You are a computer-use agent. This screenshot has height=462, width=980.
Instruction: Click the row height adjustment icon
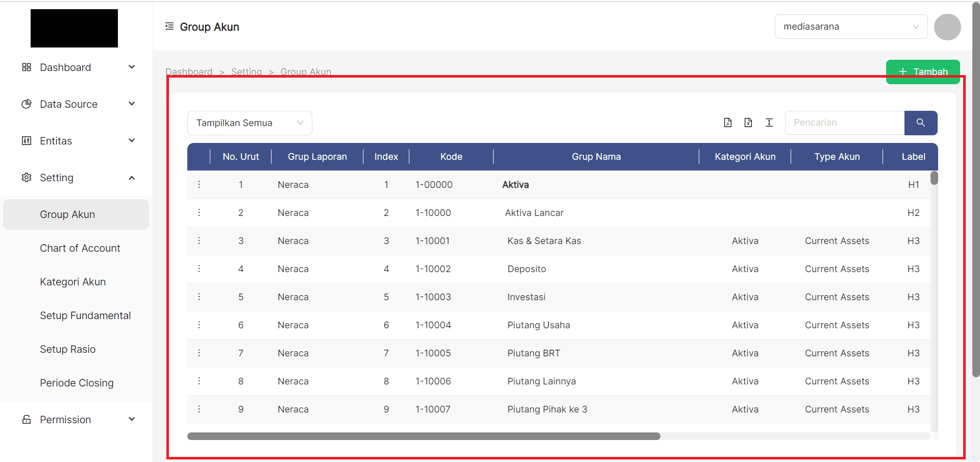tap(769, 123)
